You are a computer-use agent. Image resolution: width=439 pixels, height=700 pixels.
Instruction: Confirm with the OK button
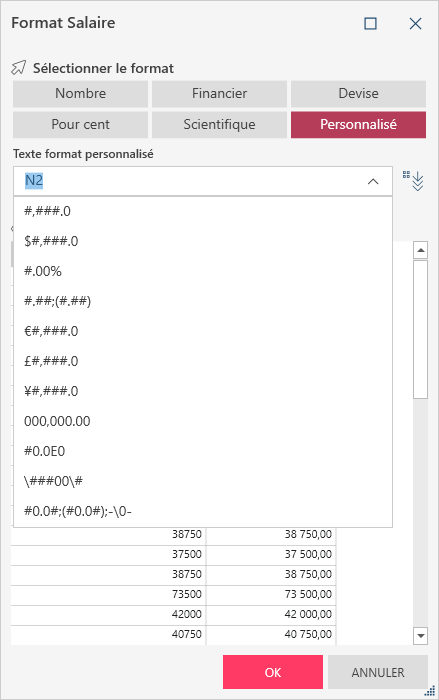point(273,672)
